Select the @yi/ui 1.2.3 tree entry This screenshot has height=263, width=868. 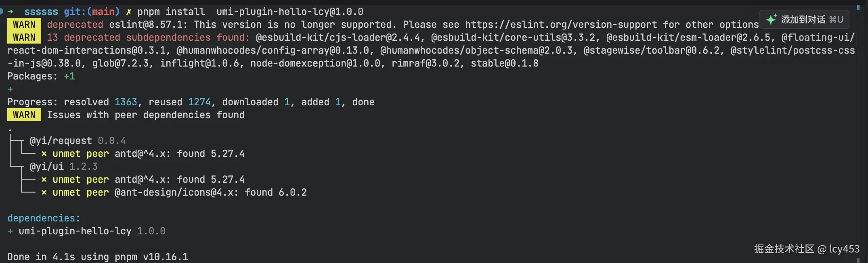[x=64, y=167]
